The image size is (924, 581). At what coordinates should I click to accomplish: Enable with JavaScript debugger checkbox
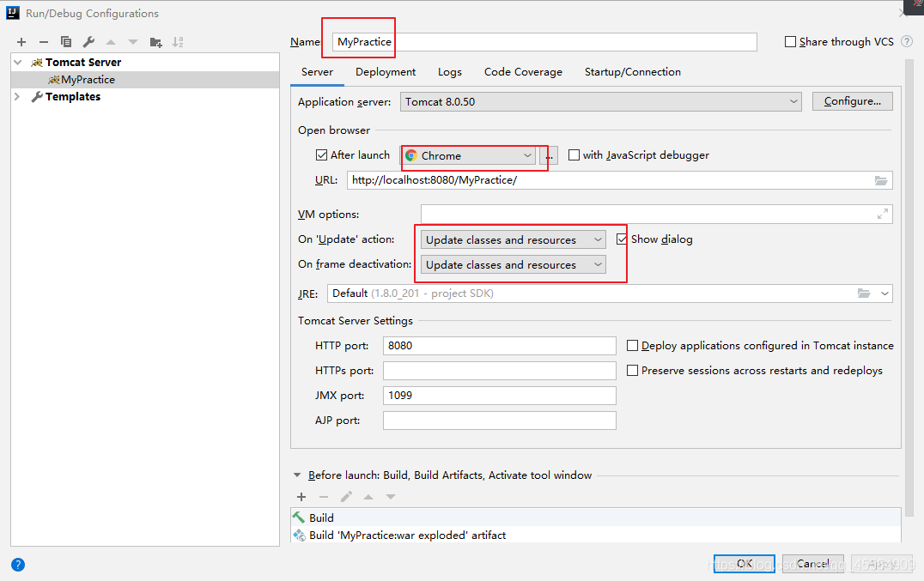[574, 154]
